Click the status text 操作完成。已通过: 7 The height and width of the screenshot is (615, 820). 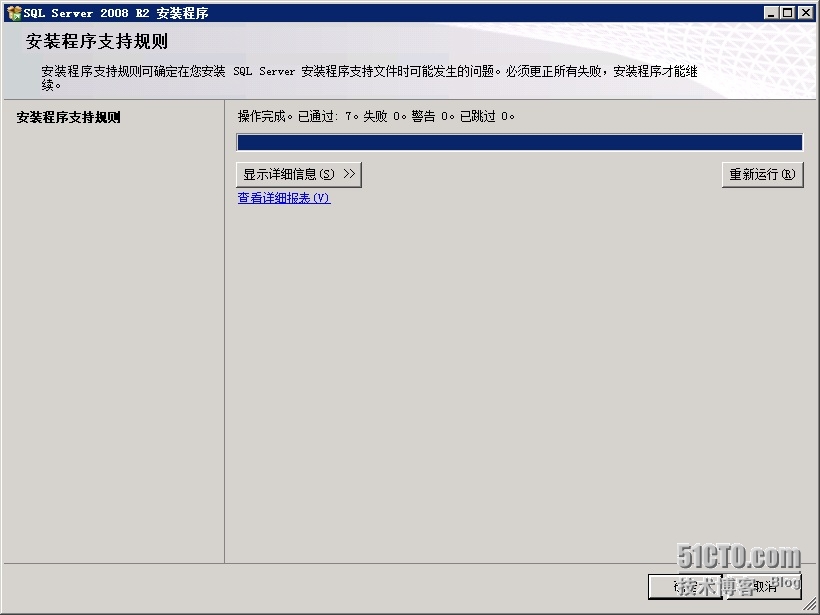pos(298,116)
